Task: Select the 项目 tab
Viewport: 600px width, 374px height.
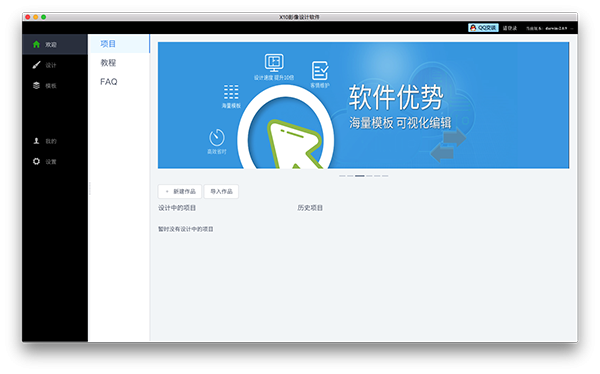Action: click(119, 44)
